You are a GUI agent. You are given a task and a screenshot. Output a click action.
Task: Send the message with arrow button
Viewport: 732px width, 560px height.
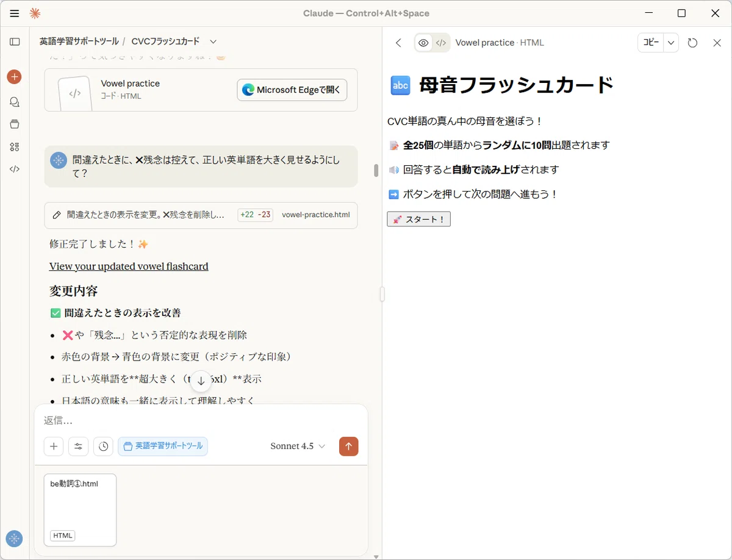point(348,446)
